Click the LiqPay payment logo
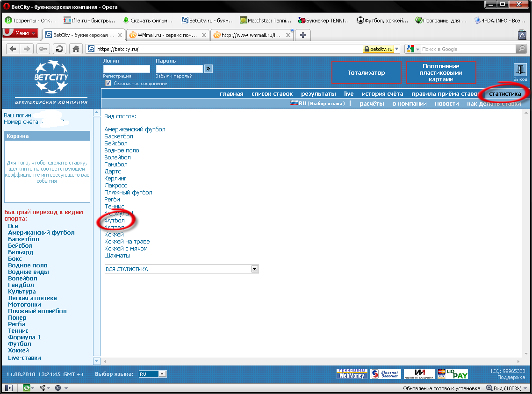The height and width of the screenshot is (394, 532). tap(453, 374)
